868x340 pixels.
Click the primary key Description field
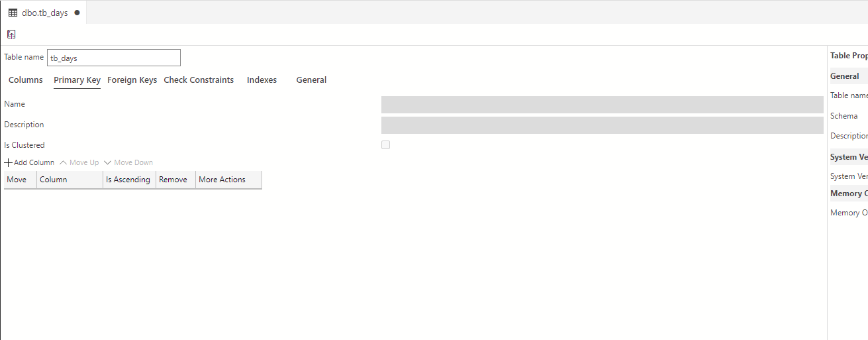click(x=603, y=125)
